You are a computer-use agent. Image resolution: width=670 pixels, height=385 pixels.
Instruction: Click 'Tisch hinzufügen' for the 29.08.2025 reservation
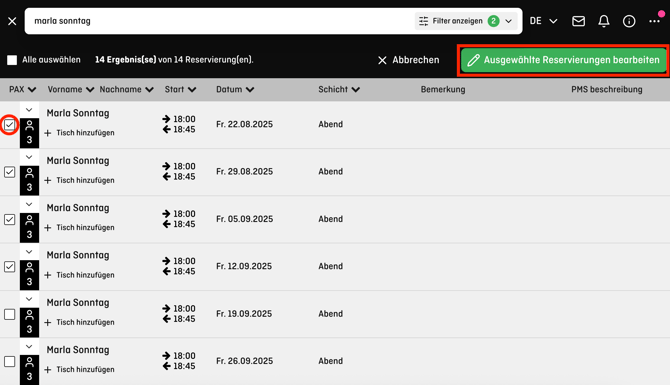click(x=79, y=180)
